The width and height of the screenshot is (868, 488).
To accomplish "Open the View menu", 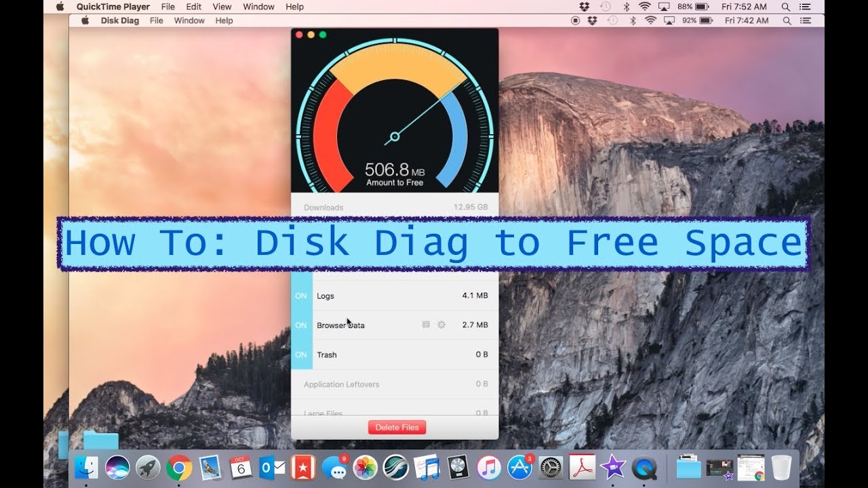I will (x=222, y=7).
